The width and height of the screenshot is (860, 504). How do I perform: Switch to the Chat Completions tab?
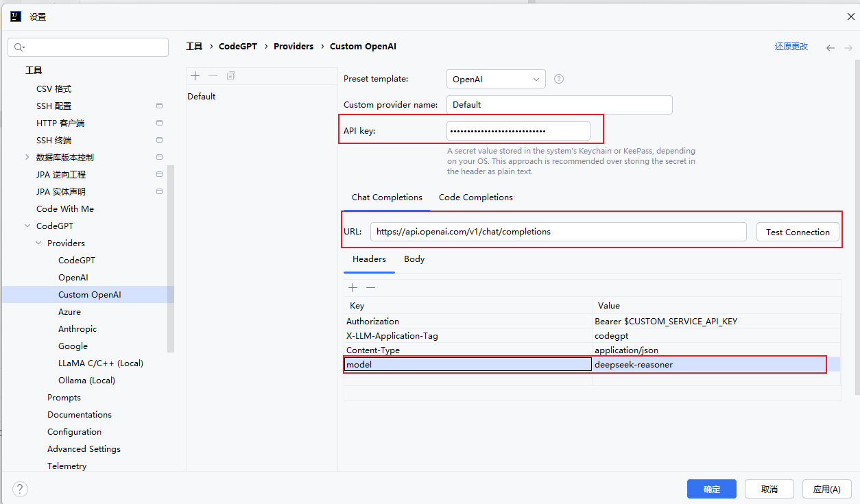click(x=387, y=197)
